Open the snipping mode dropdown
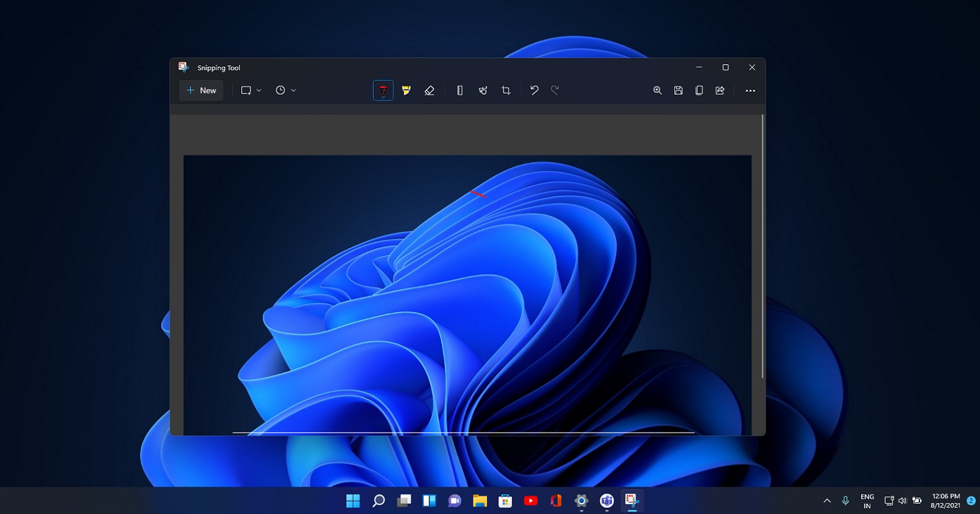The image size is (980, 514). pyautogui.click(x=251, y=91)
